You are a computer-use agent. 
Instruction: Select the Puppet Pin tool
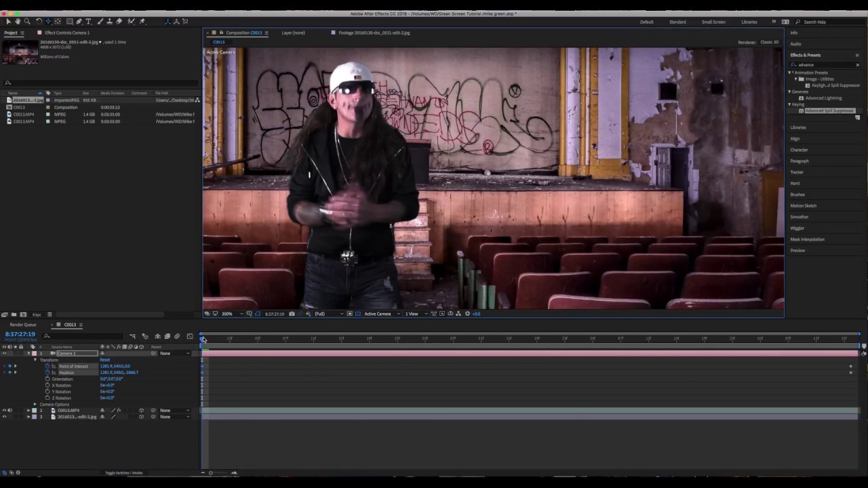click(142, 22)
